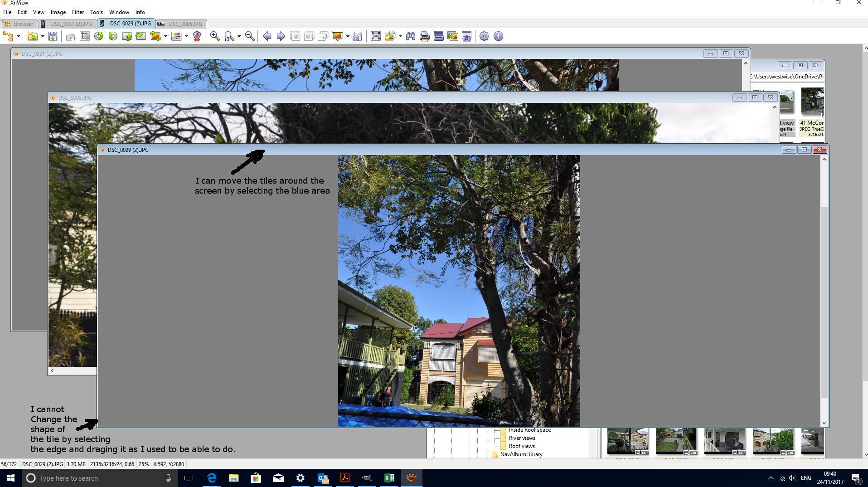Switch to the DSC_0005.JPG tab
The width and height of the screenshot is (868, 487).
point(181,24)
